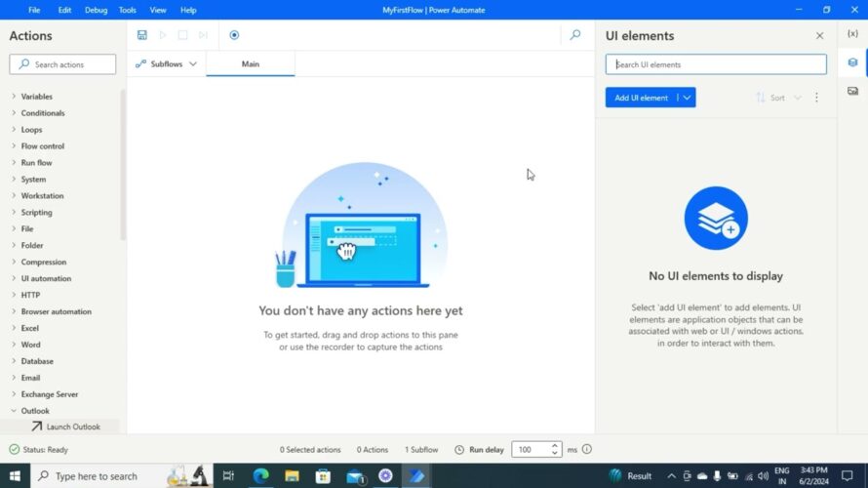The image size is (868, 488).
Task: Open the Edit menu
Action: click(64, 10)
